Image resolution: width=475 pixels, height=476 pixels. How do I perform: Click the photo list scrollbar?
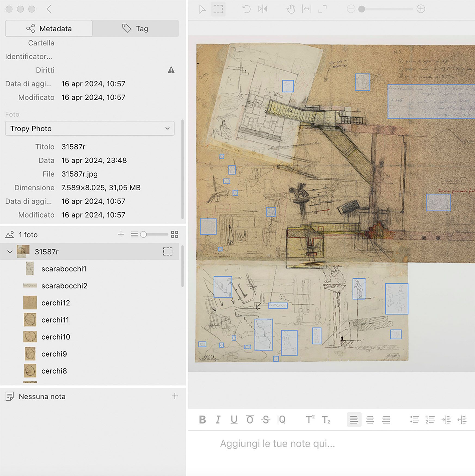pos(183,266)
